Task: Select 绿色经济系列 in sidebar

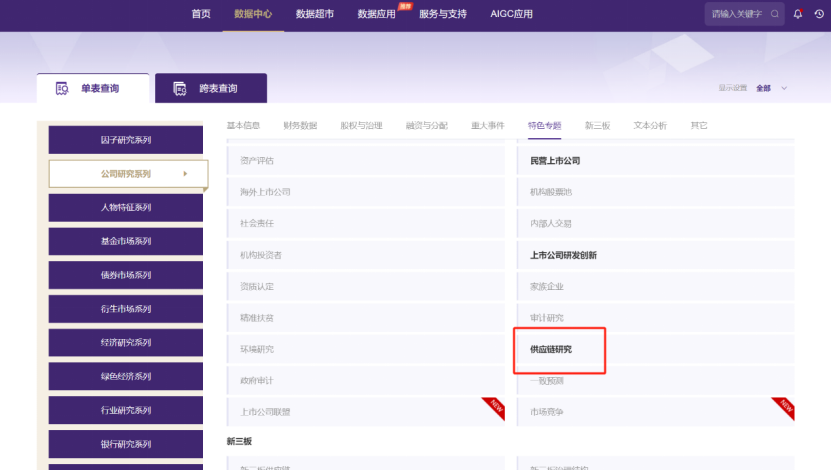Action: tap(126, 376)
